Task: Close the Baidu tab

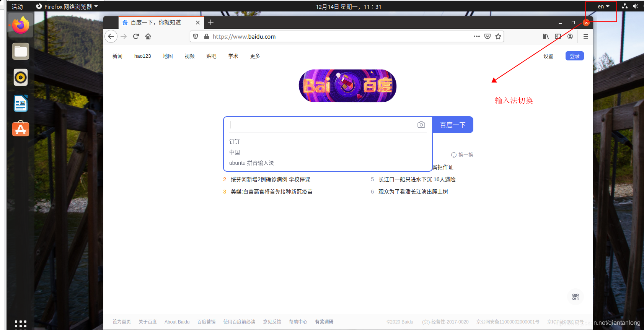Action: (x=198, y=23)
